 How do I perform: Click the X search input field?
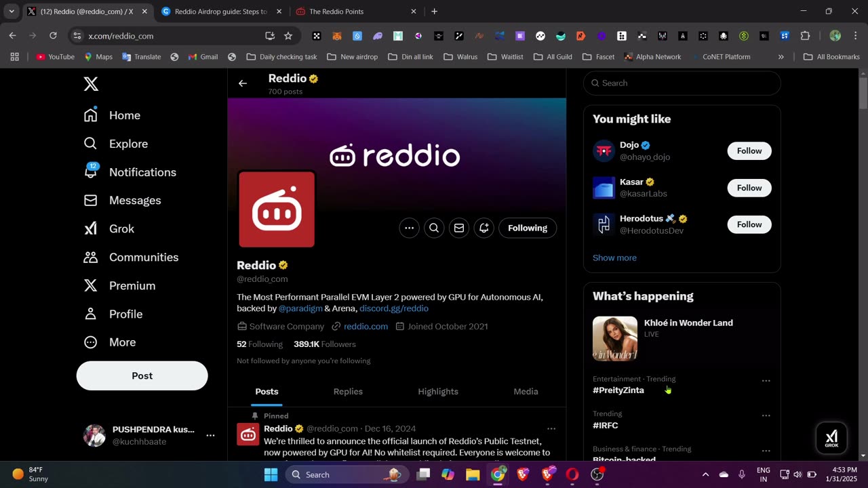(x=682, y=83)
